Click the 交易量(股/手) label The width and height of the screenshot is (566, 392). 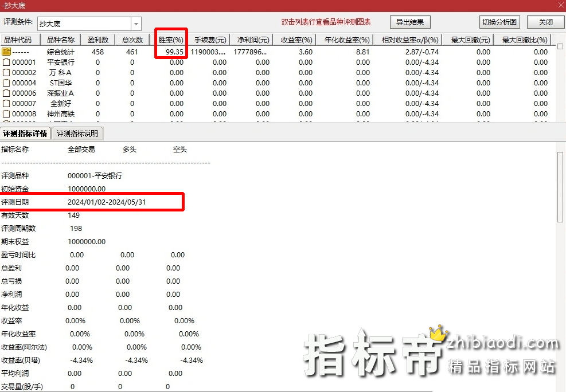[x=22, y=387]
